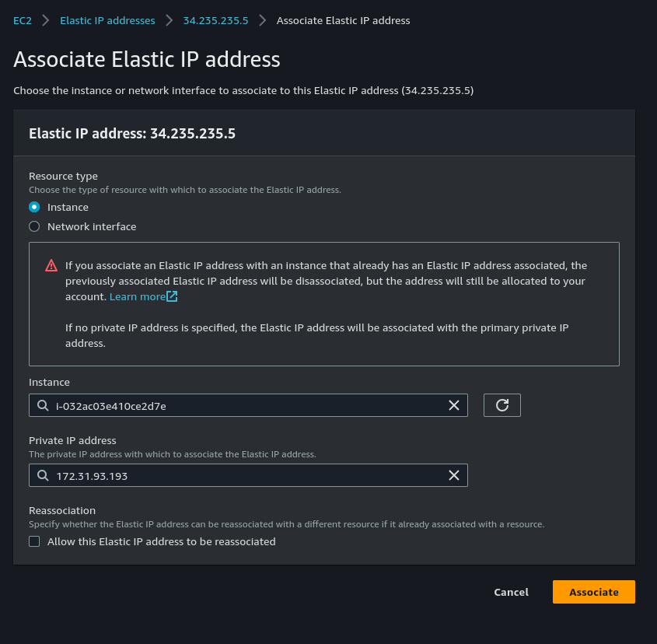Open Elastic IP addresses breadcrumb
Viewport: 657px width, 644px height.
pos(107,20)
